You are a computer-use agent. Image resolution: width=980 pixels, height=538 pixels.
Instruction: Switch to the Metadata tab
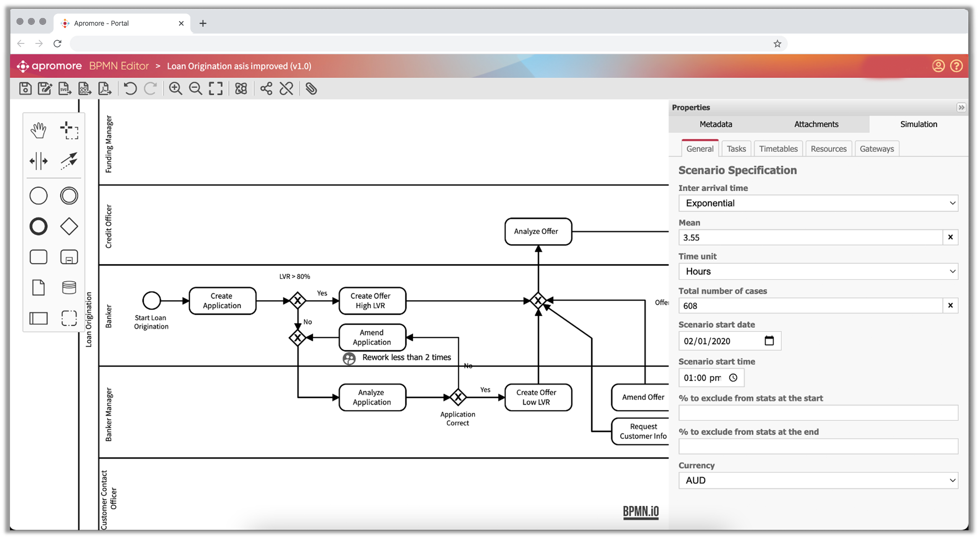coord(716,124)
